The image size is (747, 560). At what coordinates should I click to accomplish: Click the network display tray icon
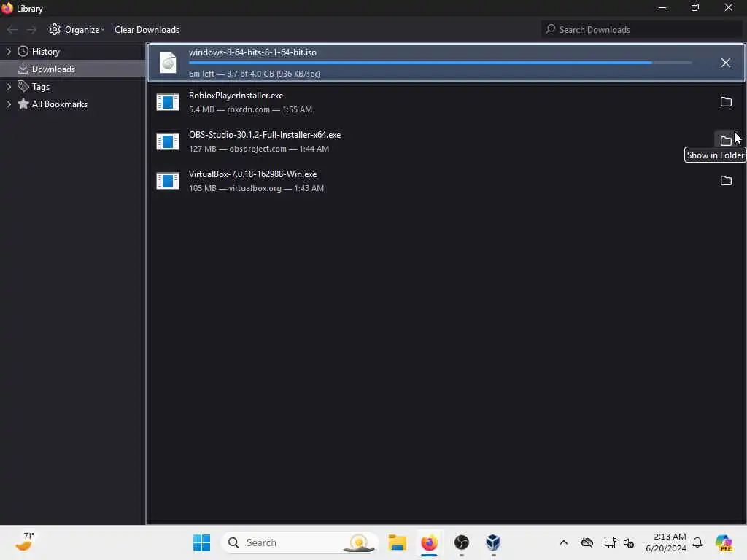(x=610, y=542)
